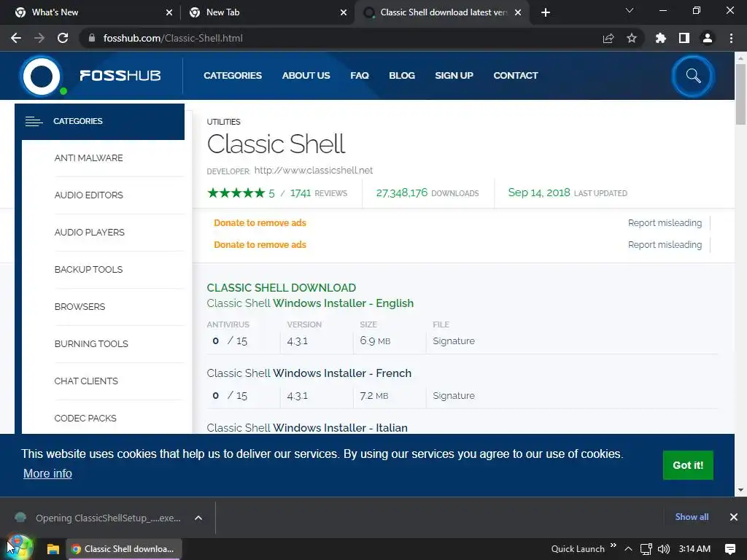Select Anti Malware category
The height and width of the screenshot is (560, 747).
tap(88, 158)
